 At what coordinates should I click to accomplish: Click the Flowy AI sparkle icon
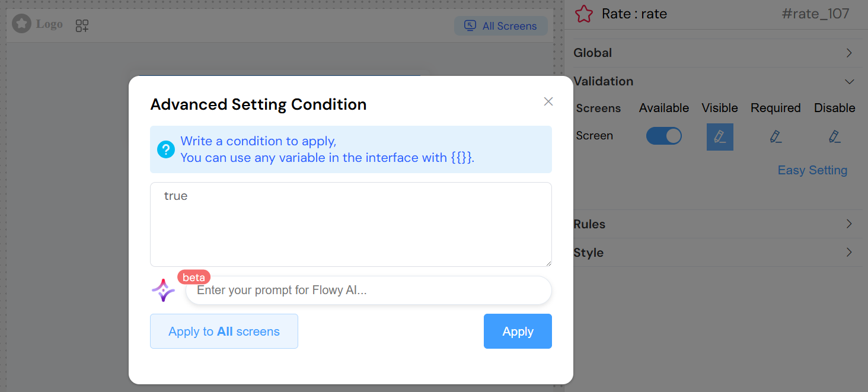tap(163, 290)
